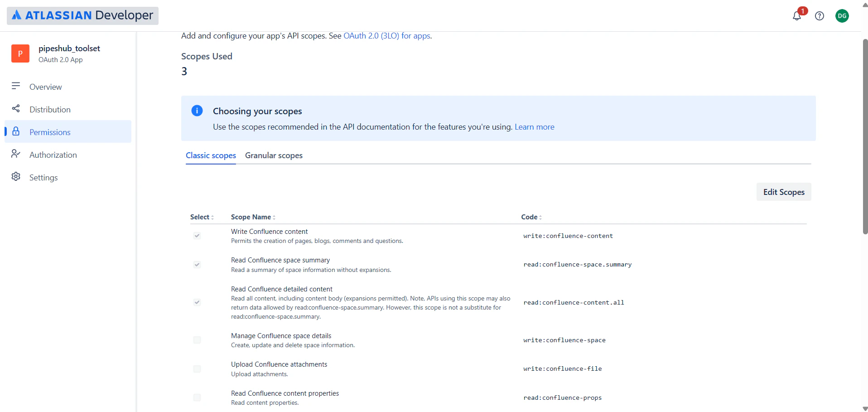
Task: Open Settings in the sidebar
Action: pos(68,177)
